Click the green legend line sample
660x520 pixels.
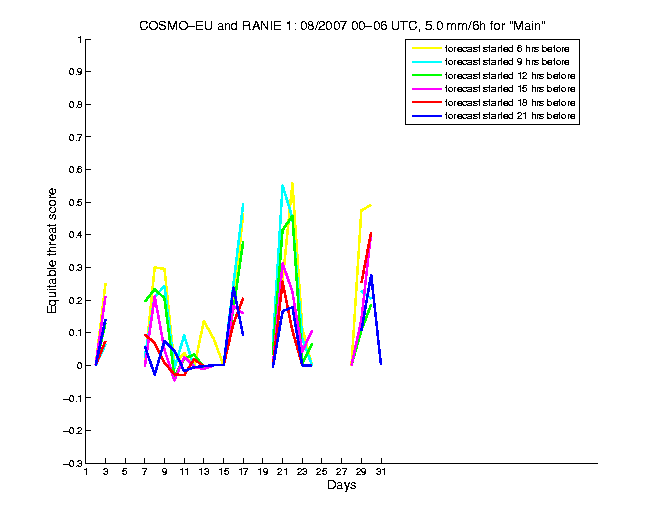pyautogui.click(x=427, y=75)
